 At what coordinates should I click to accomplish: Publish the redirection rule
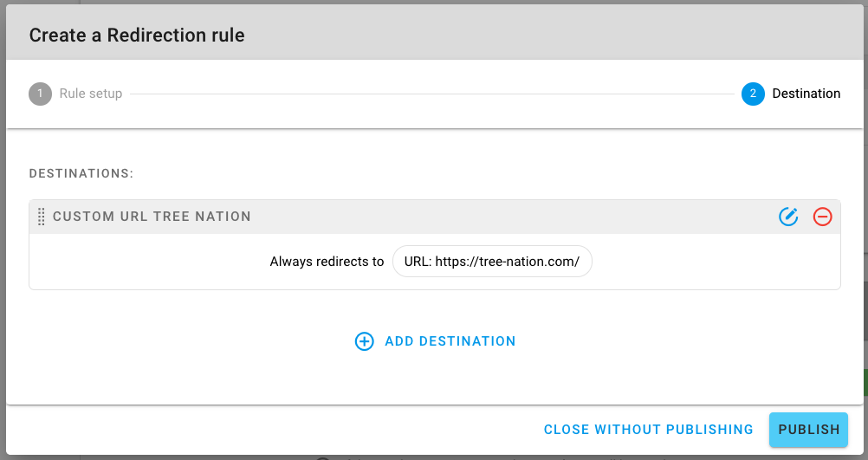808,430
